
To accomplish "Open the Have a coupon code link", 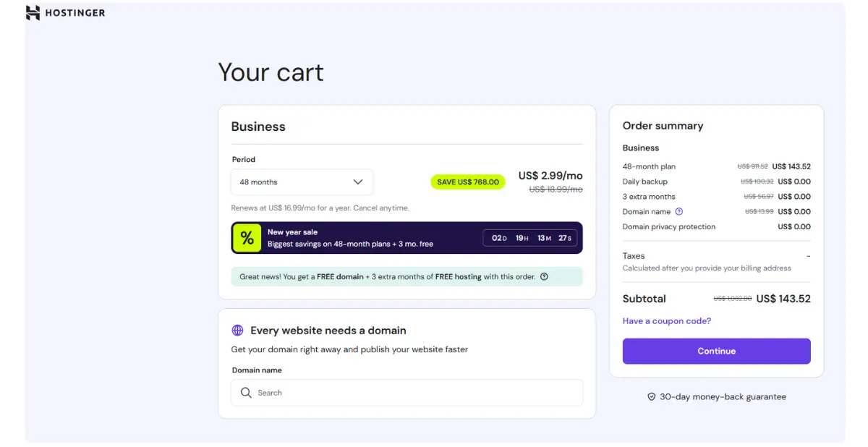I will tap(666, 320).
